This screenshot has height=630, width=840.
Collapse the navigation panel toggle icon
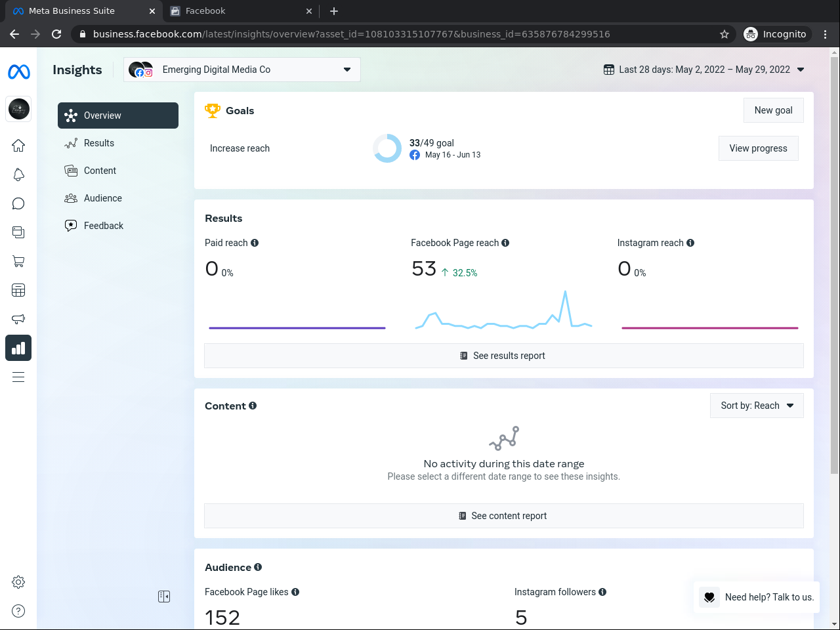coord(164,597)
